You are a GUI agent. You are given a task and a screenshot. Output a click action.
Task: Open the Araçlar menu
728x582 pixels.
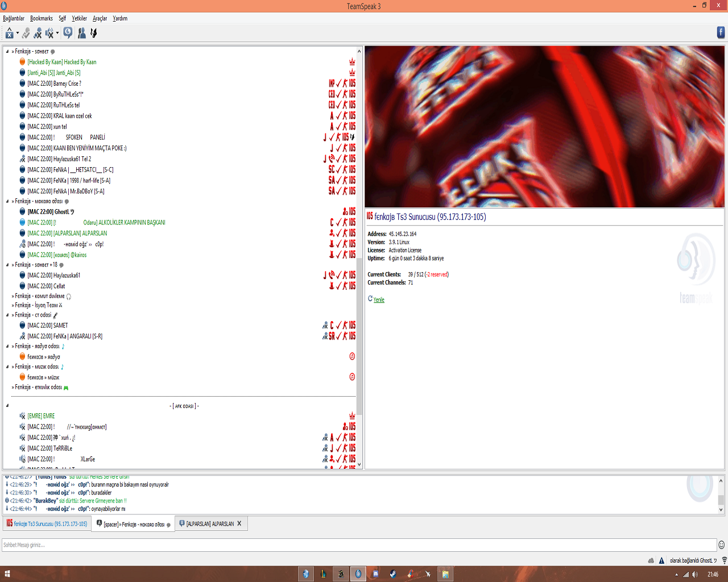pos(100,18)
